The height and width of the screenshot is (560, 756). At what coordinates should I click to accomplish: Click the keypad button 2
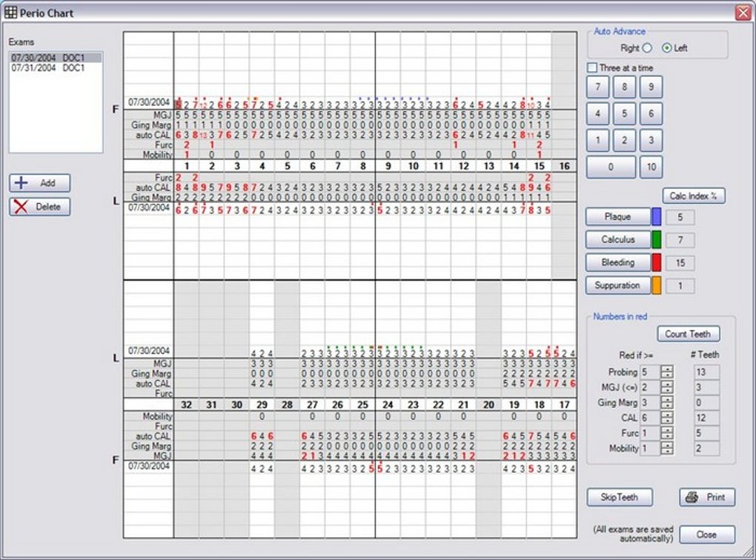(624, 141)
